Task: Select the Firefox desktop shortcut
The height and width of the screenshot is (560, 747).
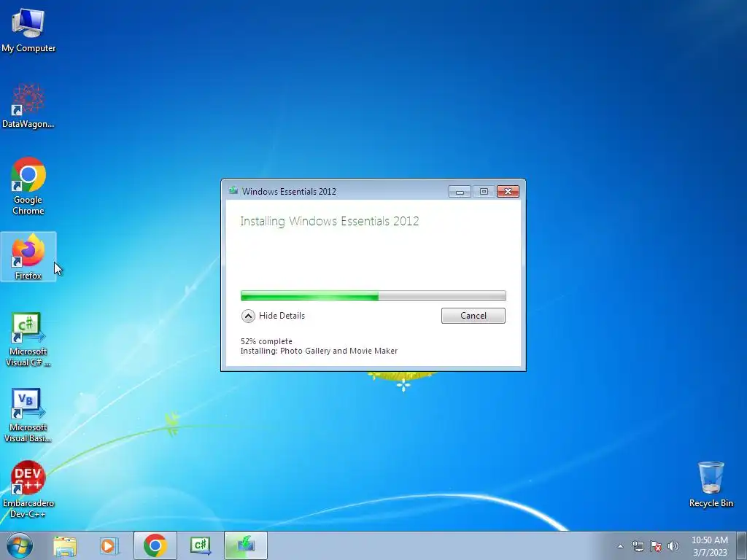Action: (x=28, y=257)
